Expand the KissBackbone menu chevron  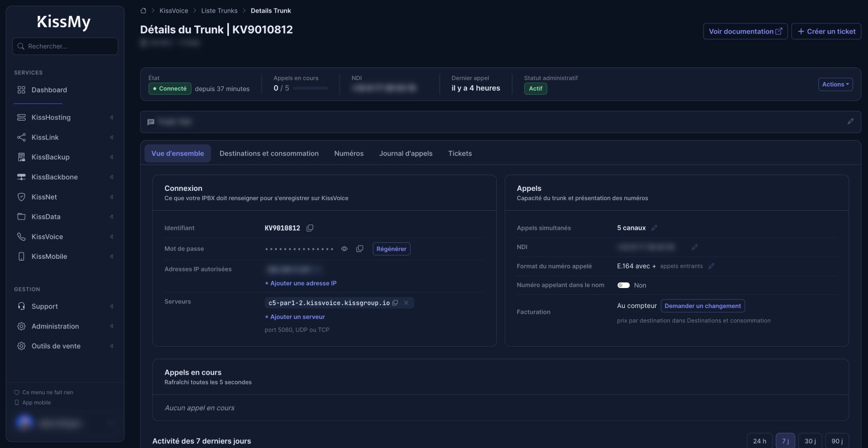111,177
